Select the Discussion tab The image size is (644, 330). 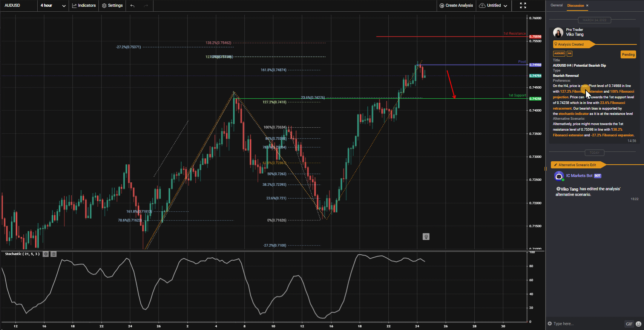coord(576,6)
